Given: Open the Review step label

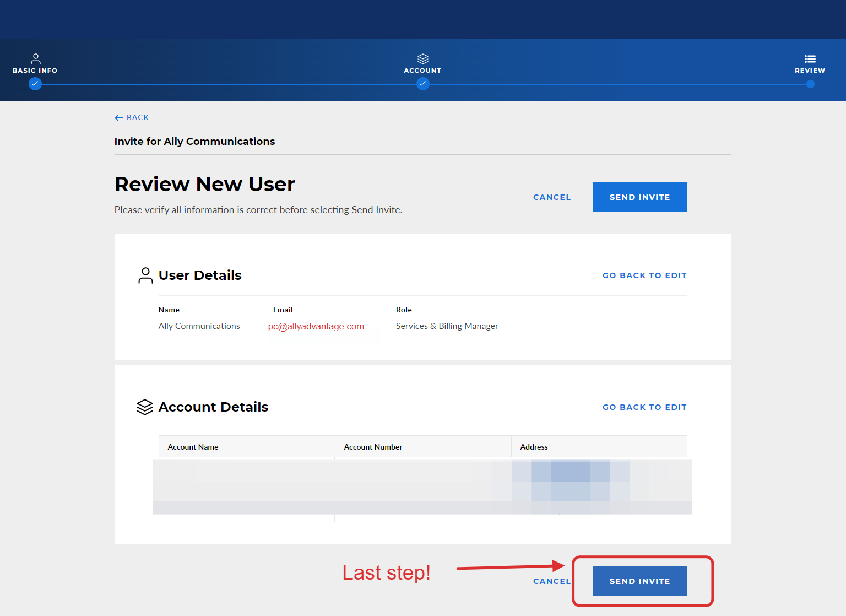Looking at the screenshot, I should [x=810, y=71].
